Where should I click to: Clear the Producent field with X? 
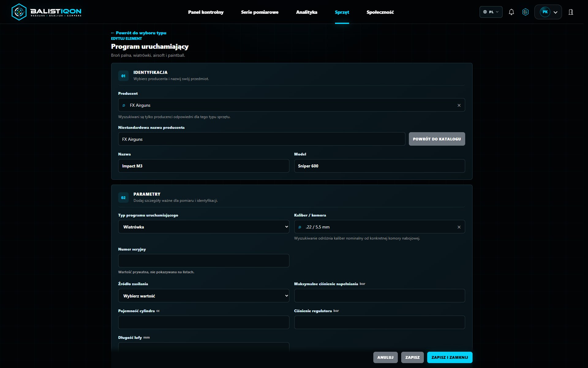(x=459, y=105)
